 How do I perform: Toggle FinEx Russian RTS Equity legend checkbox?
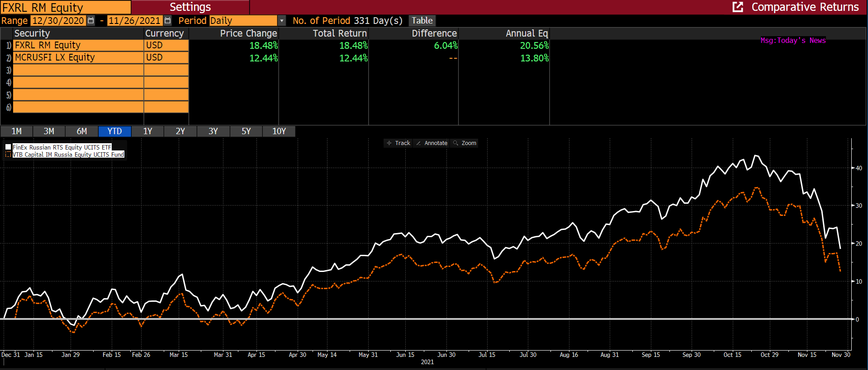(8, 147)
